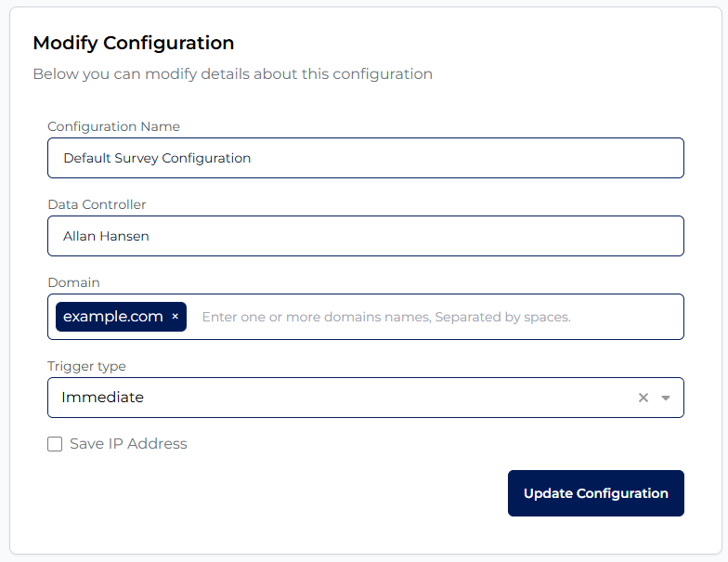Click the configuration description subtitle text

(232, 74)
